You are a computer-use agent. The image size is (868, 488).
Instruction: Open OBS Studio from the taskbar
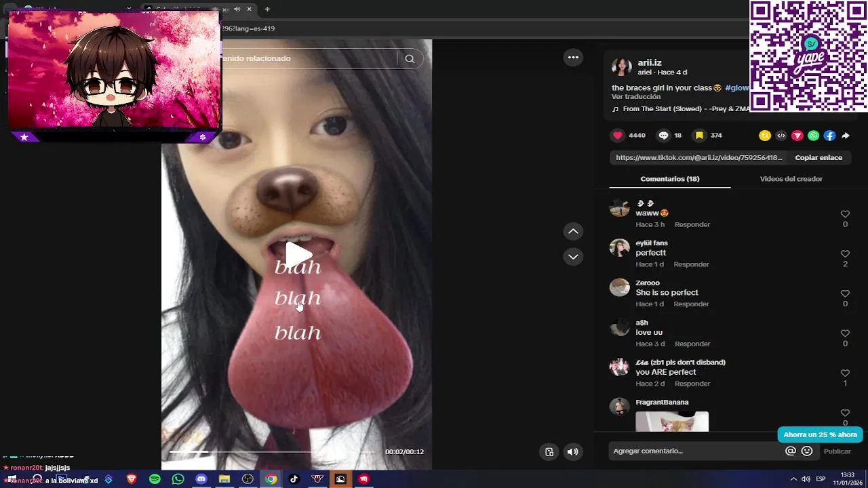(x=248, y=479)
